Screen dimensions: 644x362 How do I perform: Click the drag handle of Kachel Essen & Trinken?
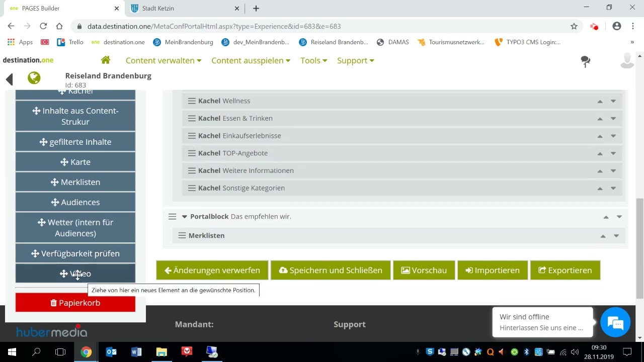[192, 119]
